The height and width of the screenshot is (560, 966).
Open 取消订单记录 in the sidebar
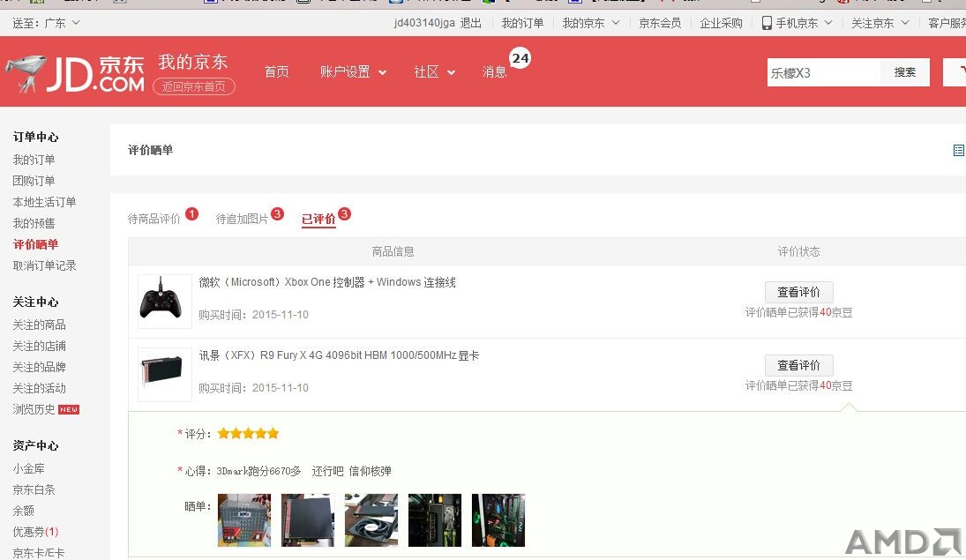tap(44, 265)
